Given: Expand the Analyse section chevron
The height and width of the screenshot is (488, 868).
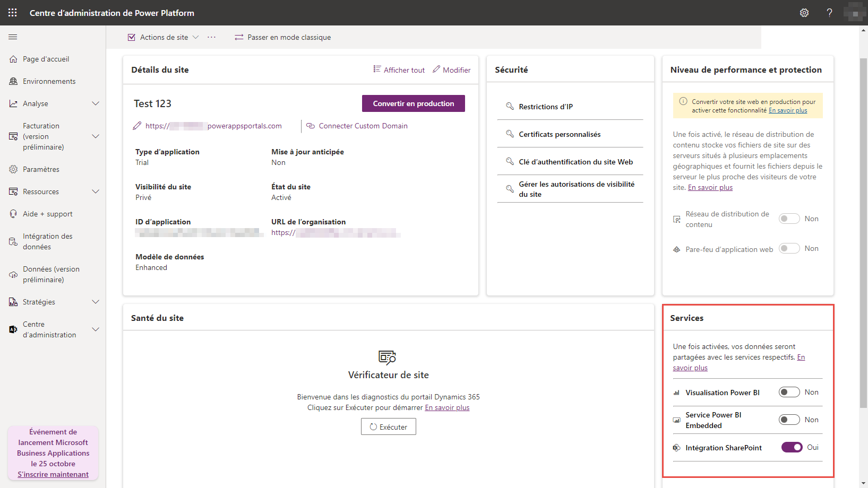Looking at the screenshot, I should click(96, 103).
